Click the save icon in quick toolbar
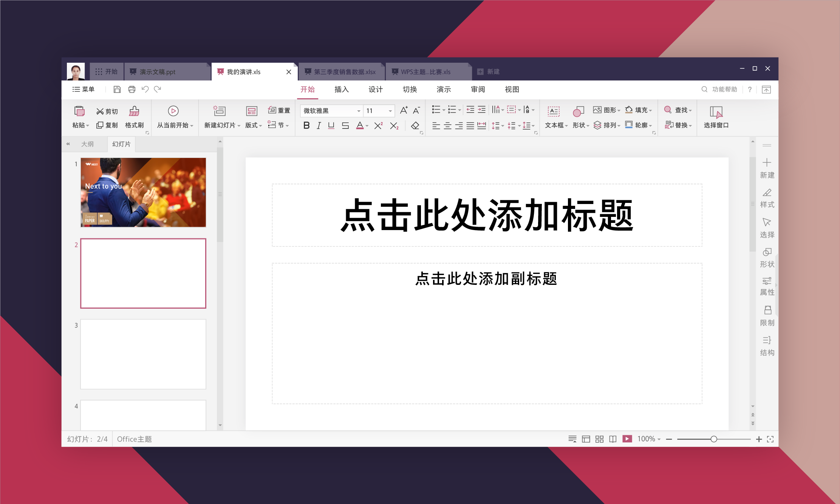 click(x=117, y=90)
